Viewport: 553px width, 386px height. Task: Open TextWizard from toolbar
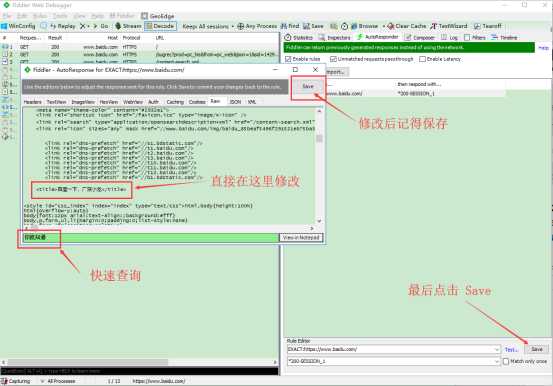point(449,26)
